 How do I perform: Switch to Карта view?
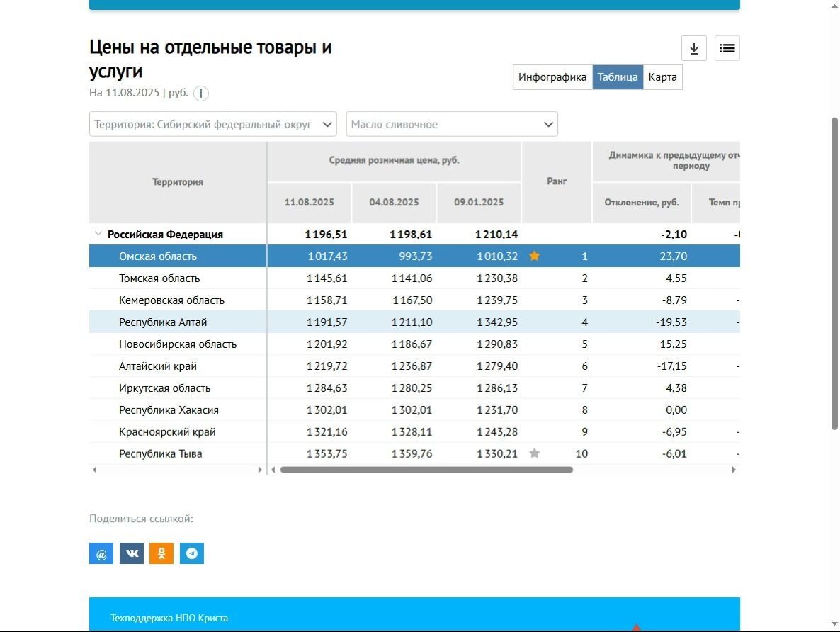coord(662,77)
